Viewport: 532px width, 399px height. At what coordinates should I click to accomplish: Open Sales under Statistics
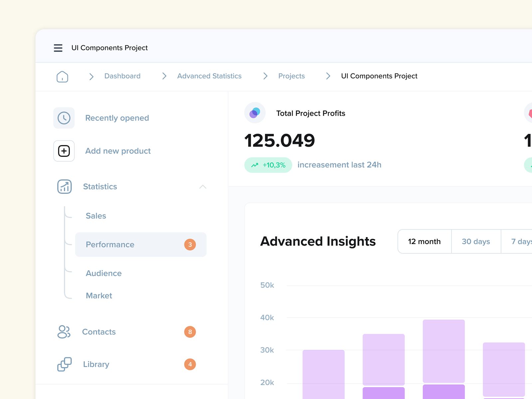[96, 216]
